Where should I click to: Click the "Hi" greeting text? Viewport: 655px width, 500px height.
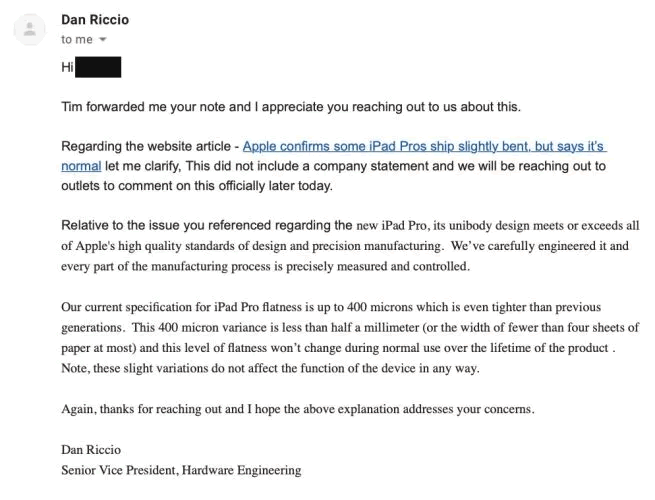[68, 68]
